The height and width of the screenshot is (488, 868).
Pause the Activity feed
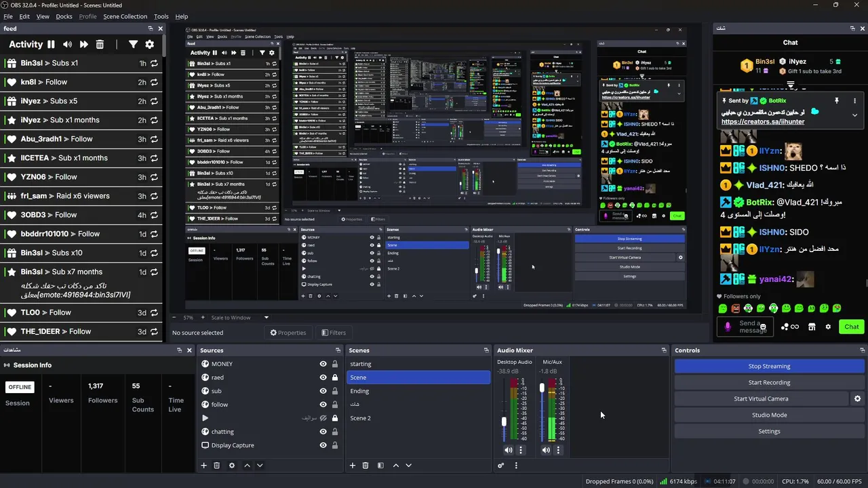[51, 44]
